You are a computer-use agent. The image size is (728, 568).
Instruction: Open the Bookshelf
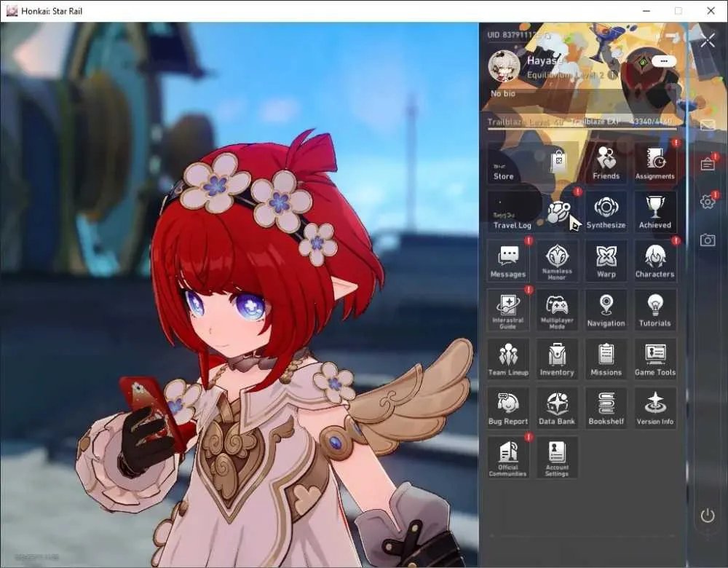(606, 409)
